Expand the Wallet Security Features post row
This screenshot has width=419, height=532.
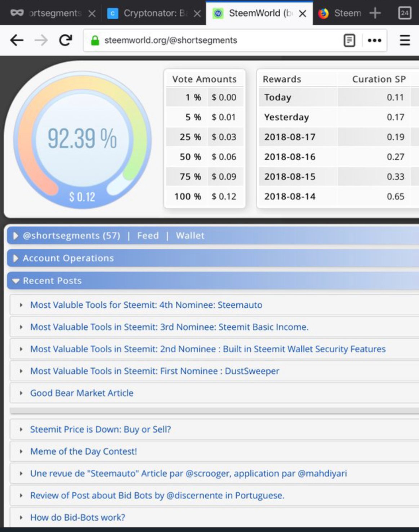click(x=21, y=349)
